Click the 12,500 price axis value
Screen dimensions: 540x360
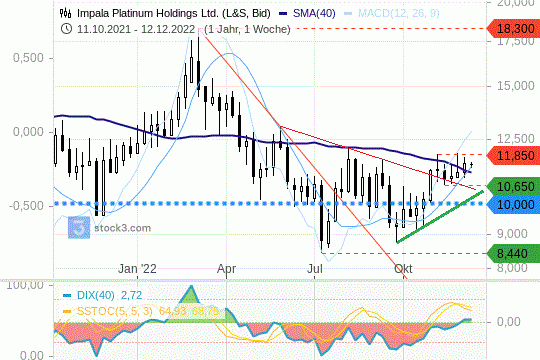tap(516, 139)
